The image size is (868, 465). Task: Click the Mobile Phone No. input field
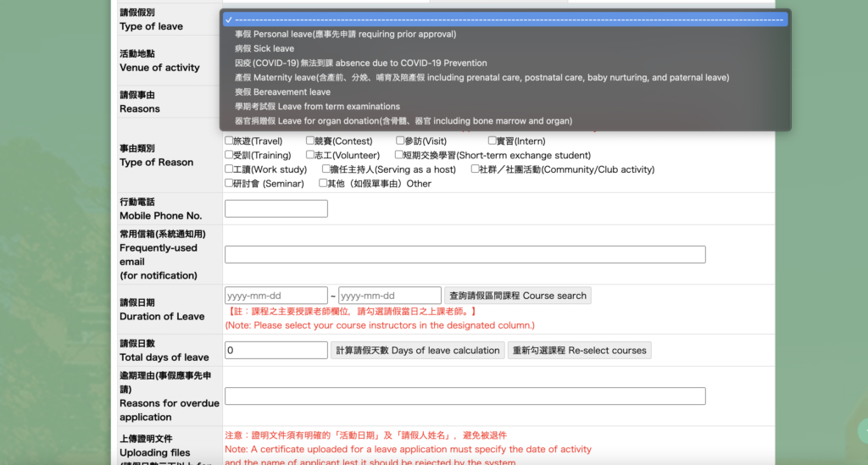[x=275, y=208]
